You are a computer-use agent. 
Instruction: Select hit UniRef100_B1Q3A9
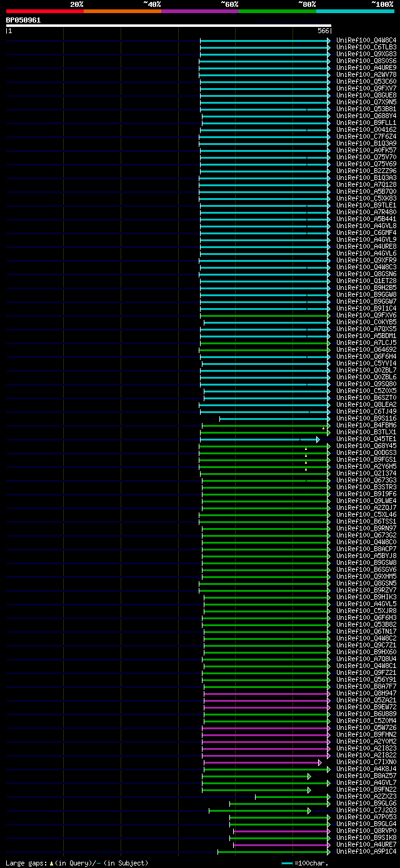pos(366,143)
